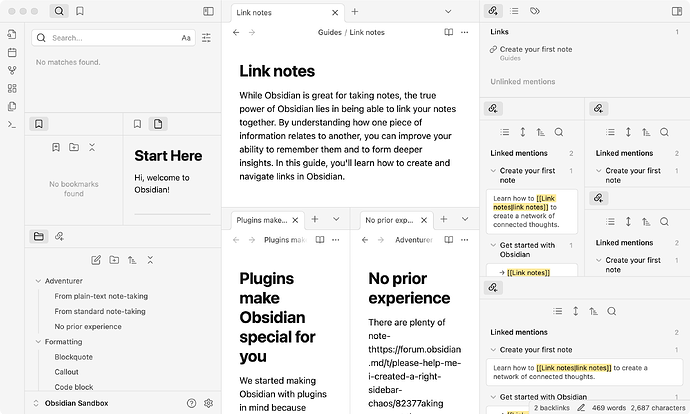The width and height of the screenshot is (690, 414).
Task: Click the pencil editing-mode icon in the status bar
Action: pos(581,408)
